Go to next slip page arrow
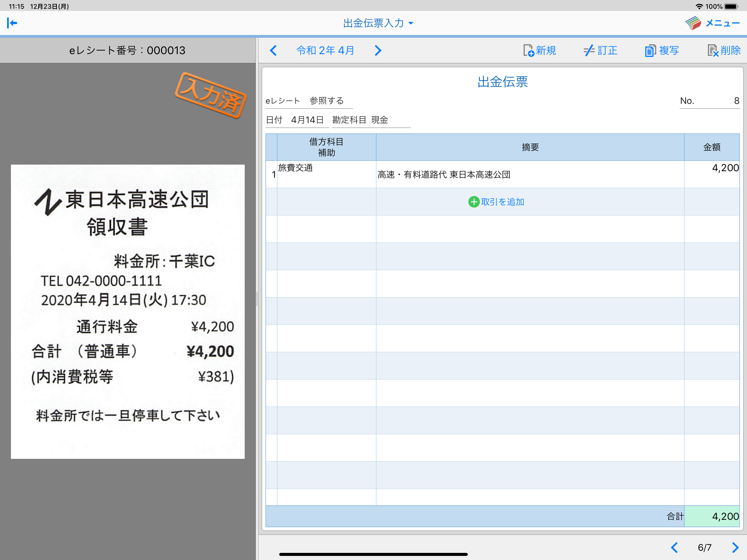Screen dimensions: 747x560 click(x=735, y=547)
